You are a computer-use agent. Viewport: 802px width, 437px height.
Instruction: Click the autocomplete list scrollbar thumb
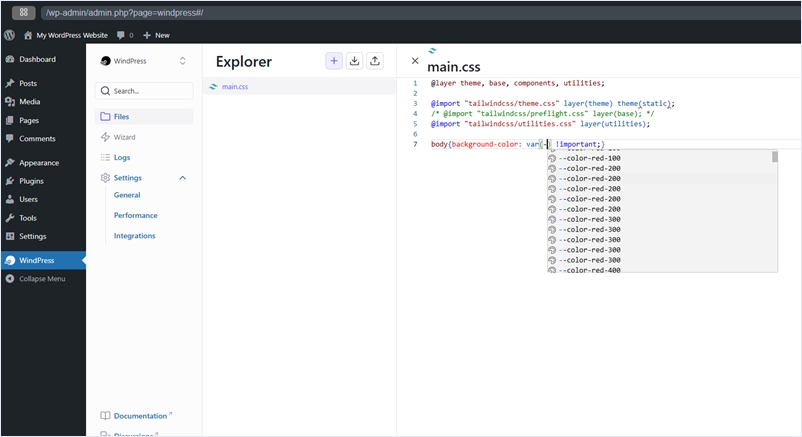coord(774,157)
